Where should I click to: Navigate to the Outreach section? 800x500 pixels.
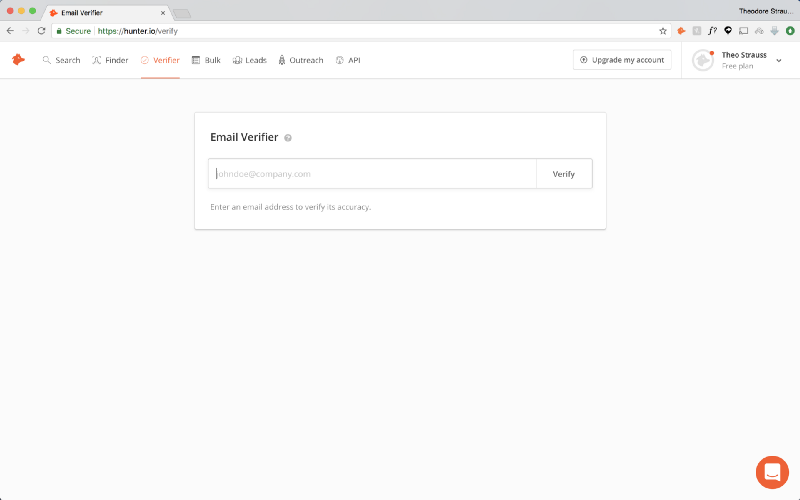[300, 60]
